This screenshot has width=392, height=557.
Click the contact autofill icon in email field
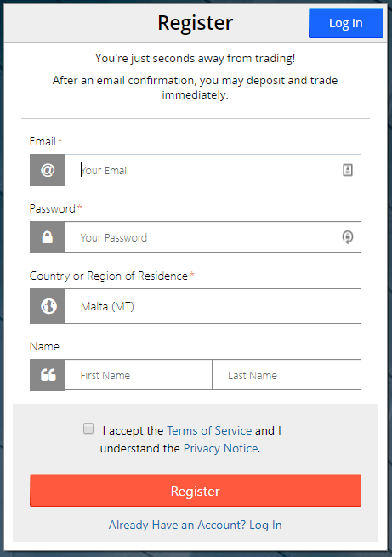tap(348, 170)
